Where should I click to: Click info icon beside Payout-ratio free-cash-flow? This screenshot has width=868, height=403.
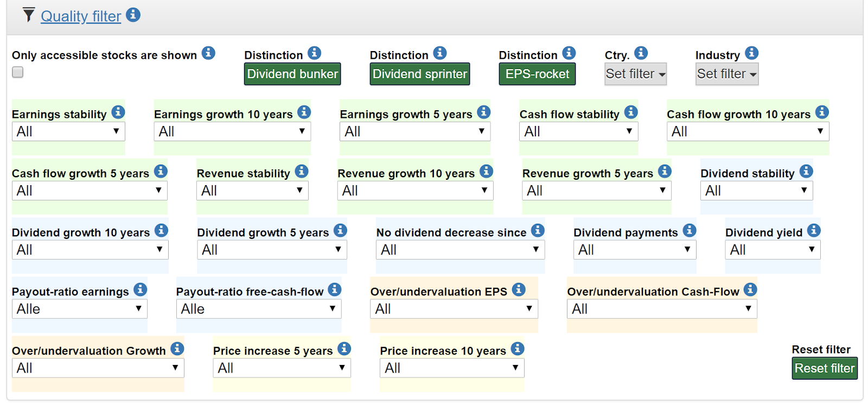(x=335, y=290)
